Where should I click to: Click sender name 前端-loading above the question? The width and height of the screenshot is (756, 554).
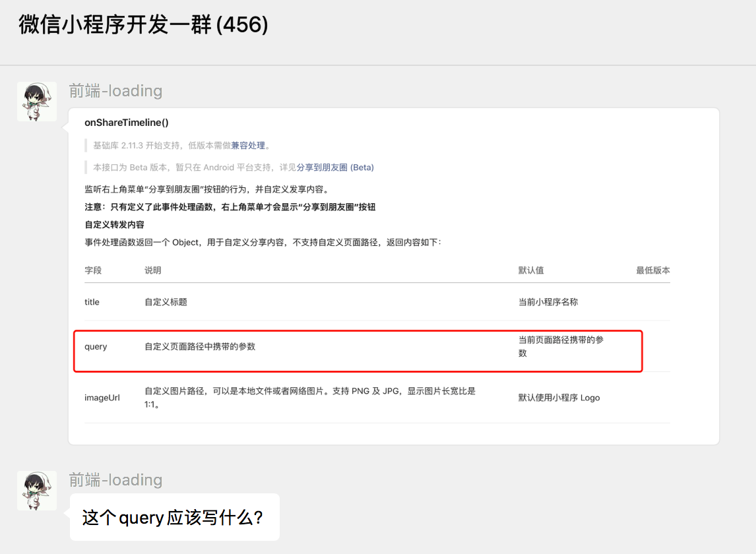115,479
